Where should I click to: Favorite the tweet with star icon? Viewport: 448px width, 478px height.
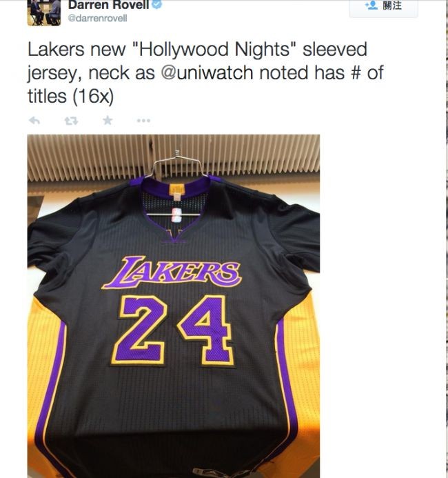[108, 121]
